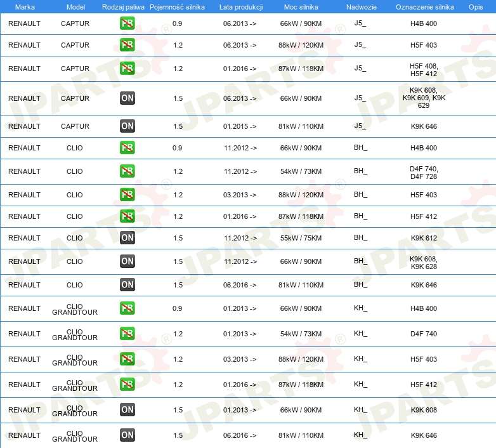Image resolution: width=496 pixels, height=448 pixels.
Task: Click the PB icon in Clio BH_ H4B 400 row
Action: tap(127, 148)
